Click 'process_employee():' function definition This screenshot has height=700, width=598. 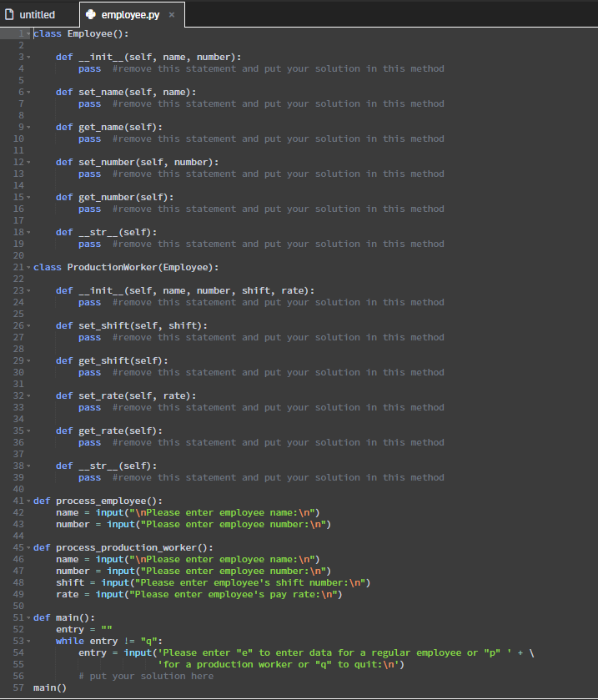point(109,501)
